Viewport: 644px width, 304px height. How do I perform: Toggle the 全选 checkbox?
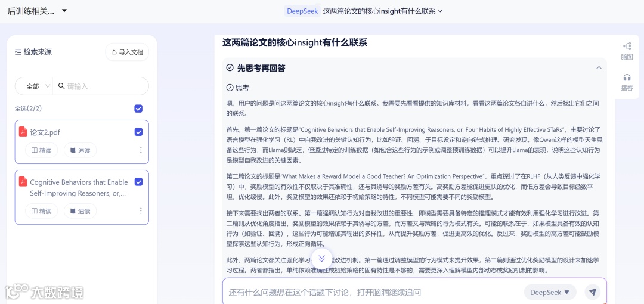coord(138,108)
